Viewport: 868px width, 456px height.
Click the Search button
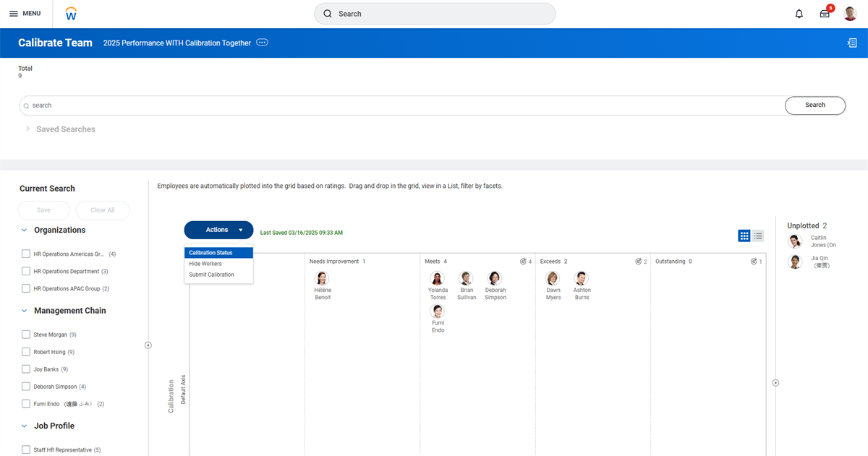815,106
